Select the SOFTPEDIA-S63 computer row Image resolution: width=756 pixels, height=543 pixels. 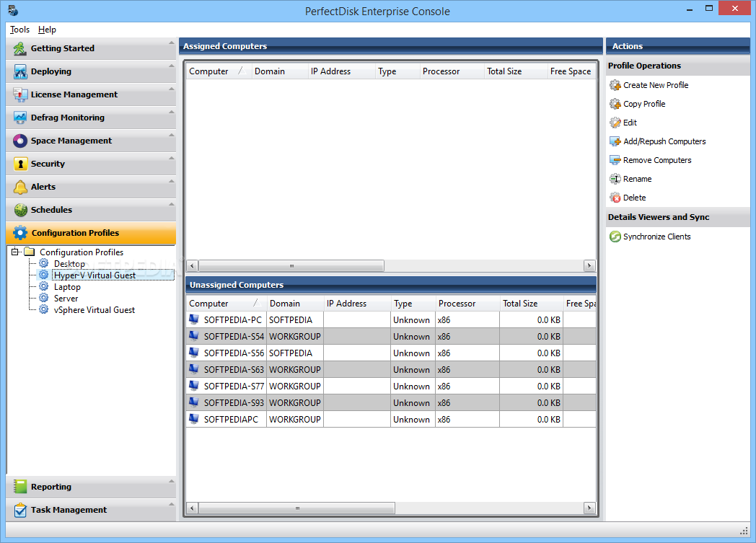click(x=391, y=369)
